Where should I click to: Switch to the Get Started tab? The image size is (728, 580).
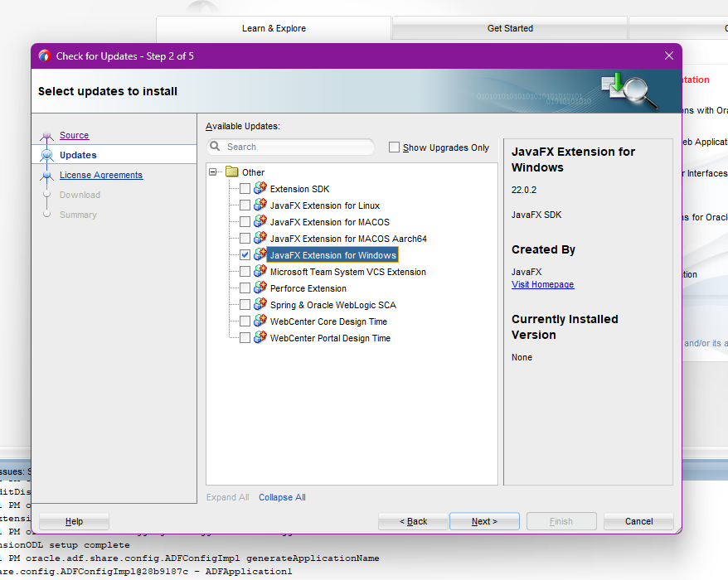click(510, 28)
